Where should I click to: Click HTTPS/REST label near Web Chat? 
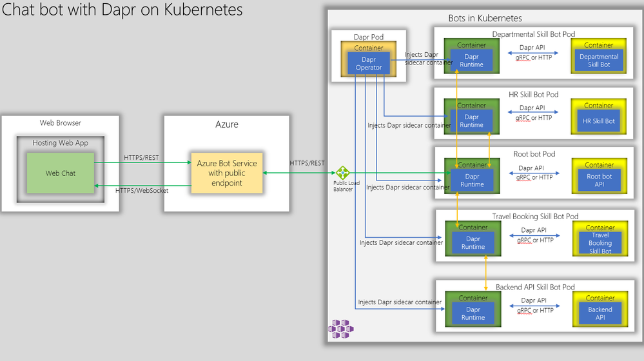coord(141,158)
